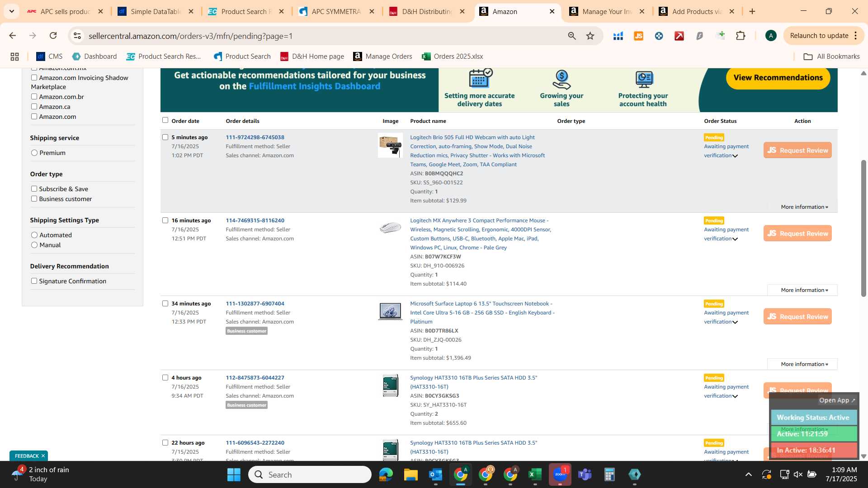Open the Chrome apps grid icon
The width and height of the screenshot is (868, 488).
pos(14,56)
